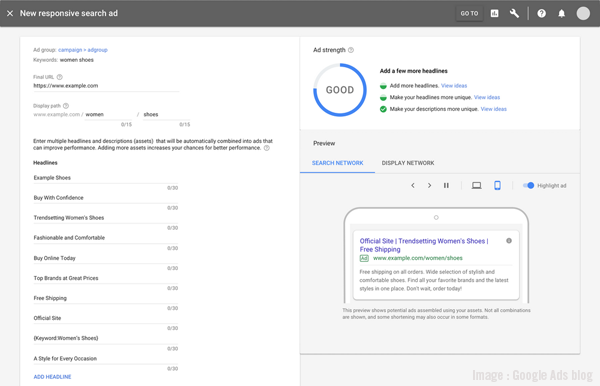600x386 pixels.
Task: Edit the '{Keyword:Women's Shoes}' headline
Action: 106,338
